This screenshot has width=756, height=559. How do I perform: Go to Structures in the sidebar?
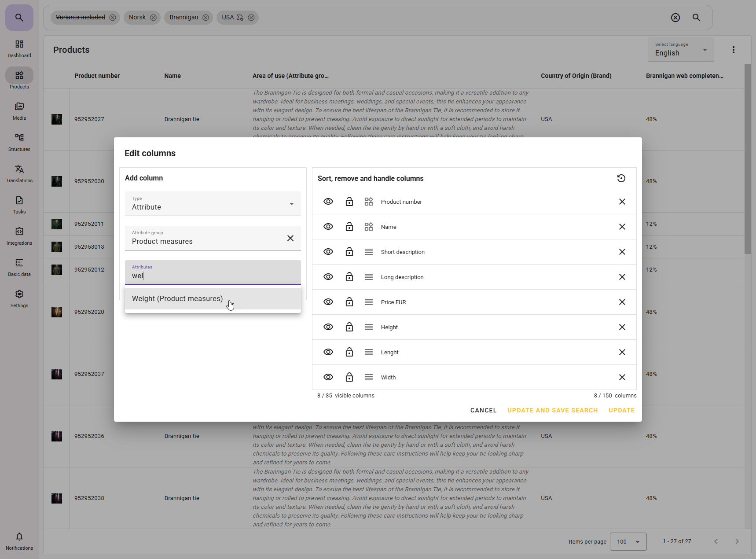pyautogui.click(x=19, y=142)
